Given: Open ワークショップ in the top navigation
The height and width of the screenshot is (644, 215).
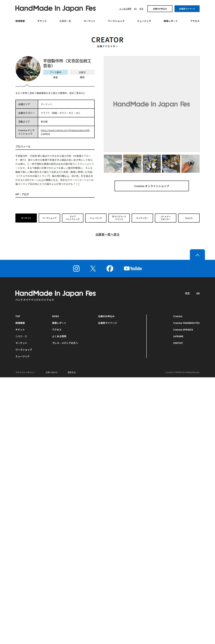Looking at the screenshot, I should coord(116,21).
